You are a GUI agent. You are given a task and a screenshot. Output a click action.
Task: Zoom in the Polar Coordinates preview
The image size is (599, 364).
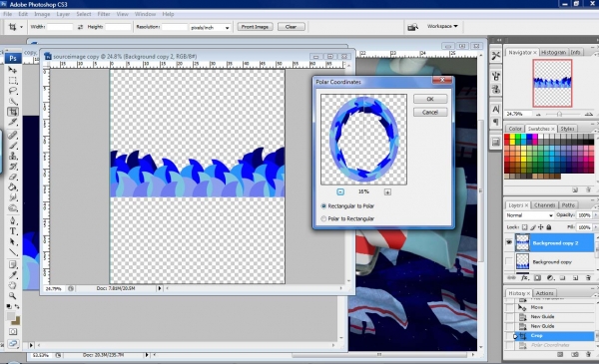tap(387, 191)
